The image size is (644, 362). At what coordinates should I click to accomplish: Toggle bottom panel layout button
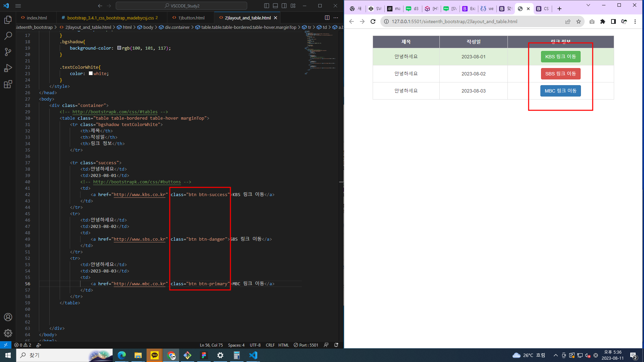point(275,6)
